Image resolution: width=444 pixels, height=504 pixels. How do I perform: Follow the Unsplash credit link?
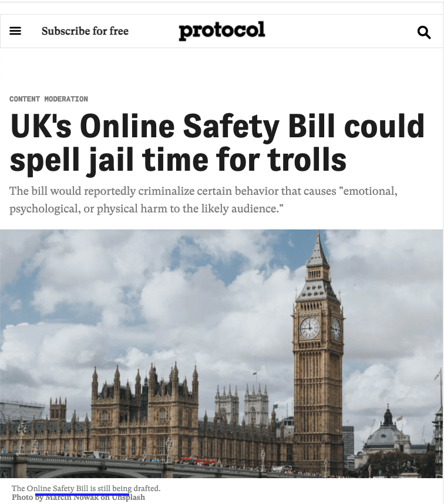point(128,497)
